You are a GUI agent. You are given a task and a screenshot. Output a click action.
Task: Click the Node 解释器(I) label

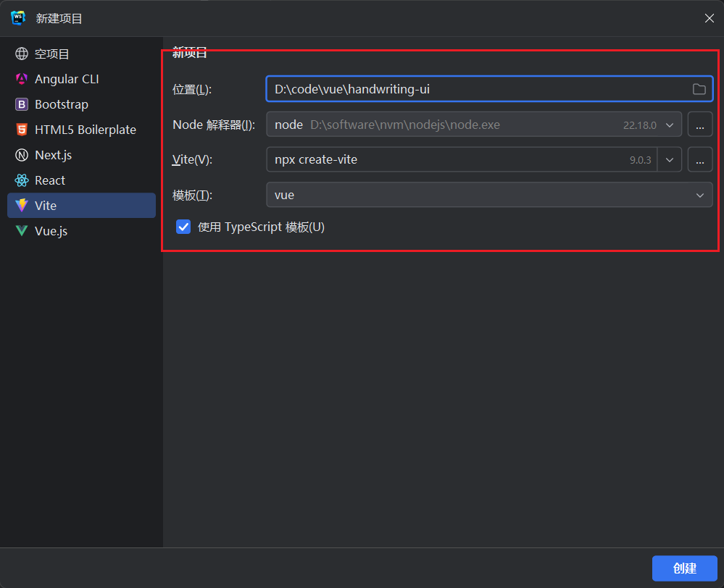point(213,125)
